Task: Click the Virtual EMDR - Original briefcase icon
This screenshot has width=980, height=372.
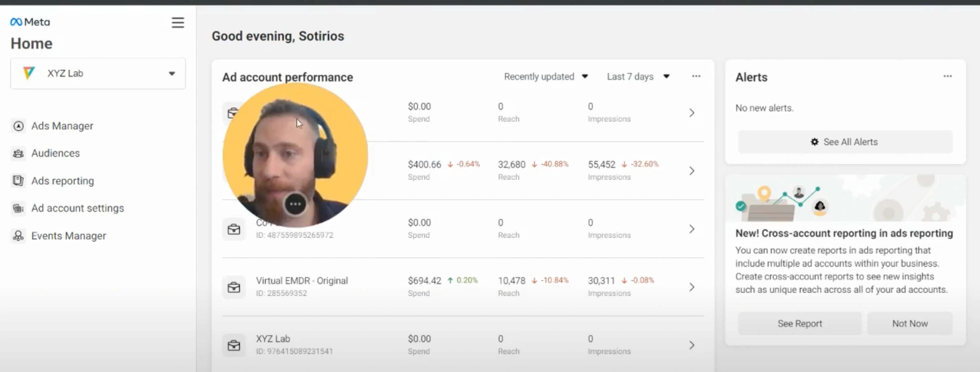Action: coord(234,288)
